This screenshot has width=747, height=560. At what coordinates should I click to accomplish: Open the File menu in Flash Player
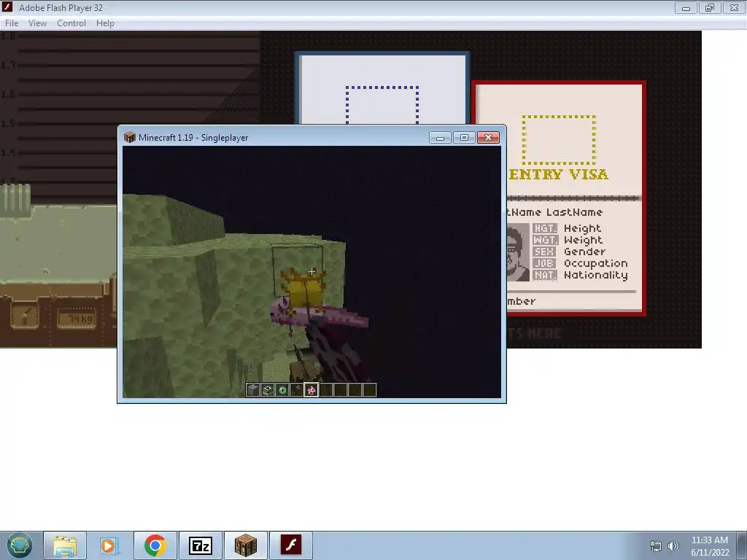12,23
